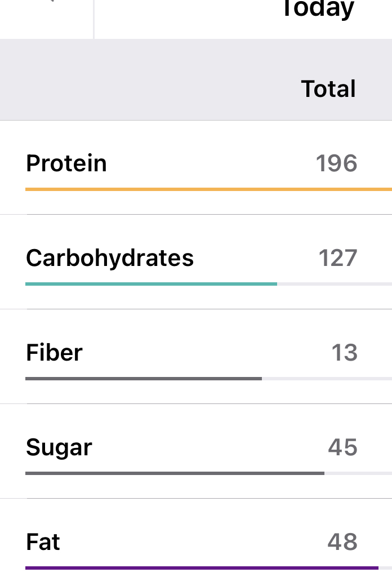Click the Protein total value 196
Viewport: 392px width, 577px height.
pyautogui.click(x=336, y=163)
